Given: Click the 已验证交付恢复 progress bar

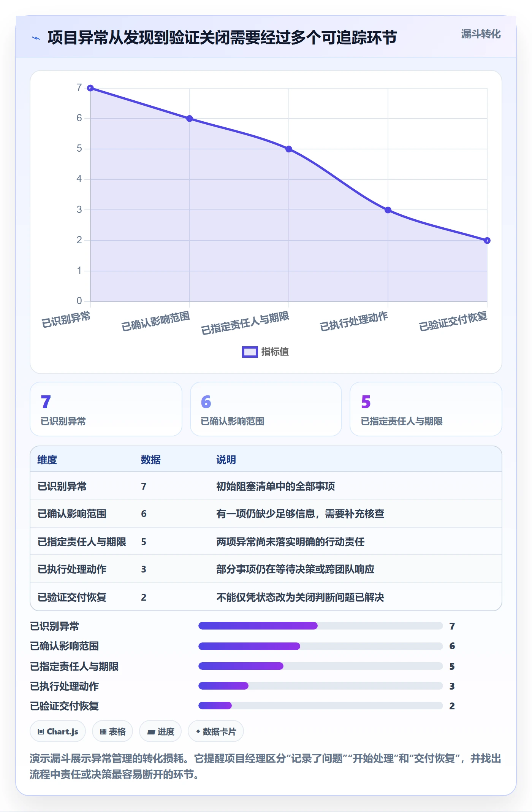Looking at the screenshot, I should tap(321, 706).
